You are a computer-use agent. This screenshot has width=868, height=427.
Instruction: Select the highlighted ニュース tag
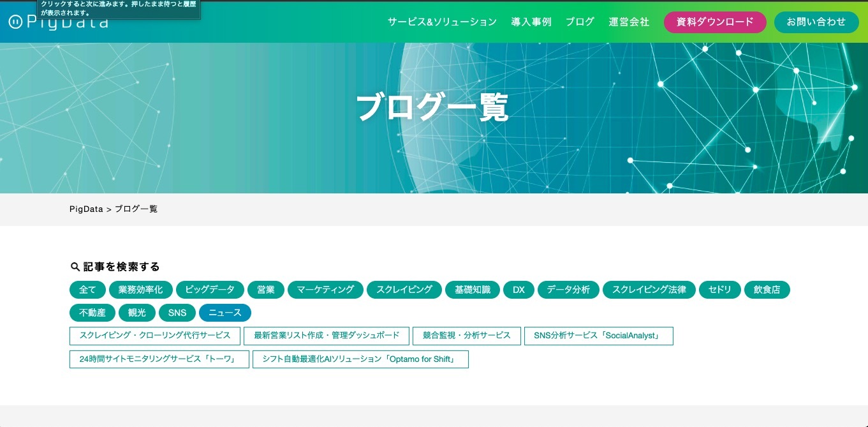[225, 313]
